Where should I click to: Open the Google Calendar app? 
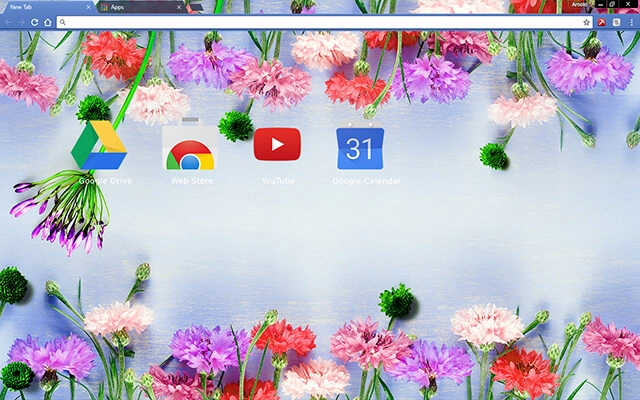coord(360,146)
